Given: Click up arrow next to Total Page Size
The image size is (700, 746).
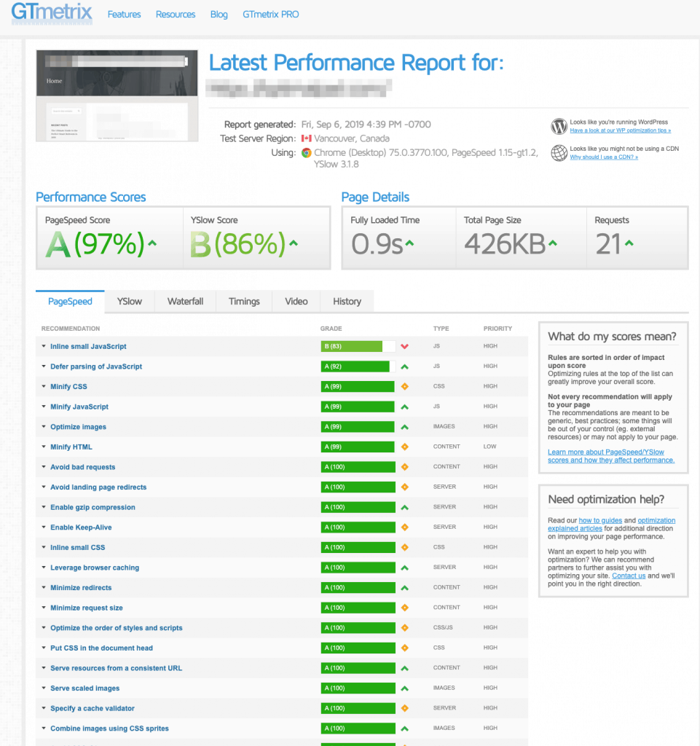Looking at the screenshot, I should pyautogui.click(x=553, y=243).
